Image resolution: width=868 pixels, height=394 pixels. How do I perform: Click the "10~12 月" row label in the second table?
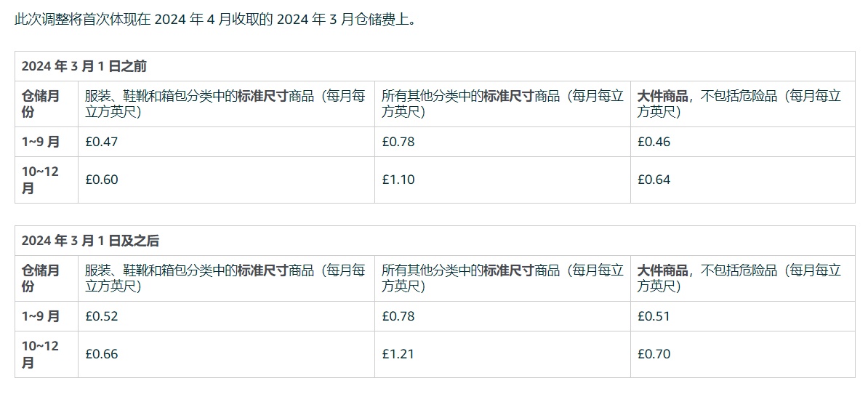(x=41, y=354)
